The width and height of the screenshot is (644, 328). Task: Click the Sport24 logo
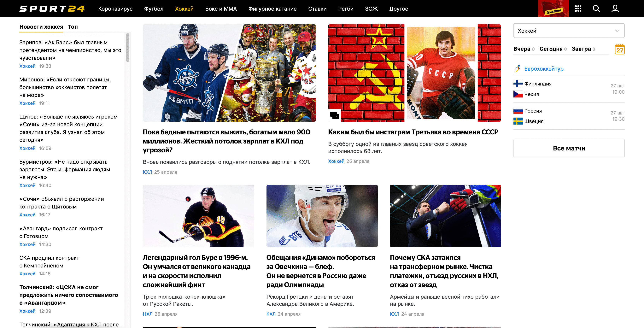(x=52, y=9)
